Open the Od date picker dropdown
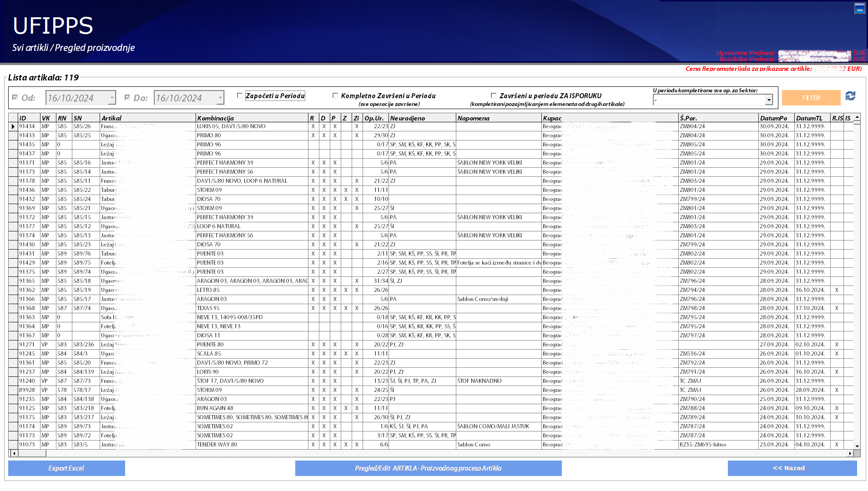The height and width of the screenshot is (491, 868). [x=112, y=98]
